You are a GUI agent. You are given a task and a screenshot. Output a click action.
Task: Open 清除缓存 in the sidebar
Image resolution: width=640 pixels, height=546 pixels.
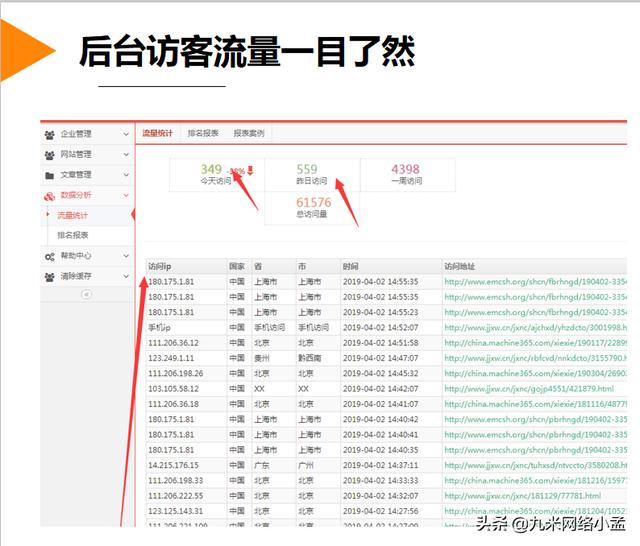[x=87, y=277]
